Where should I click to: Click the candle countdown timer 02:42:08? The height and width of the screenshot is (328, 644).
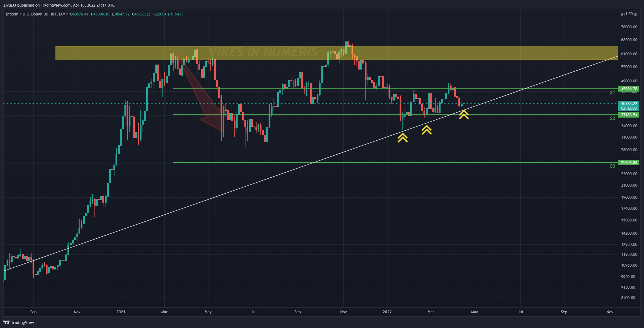629,108
